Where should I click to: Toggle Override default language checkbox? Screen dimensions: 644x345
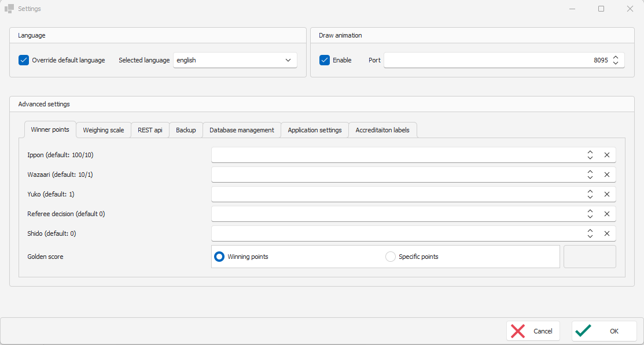pyautogui.click(x=24, y=60)
